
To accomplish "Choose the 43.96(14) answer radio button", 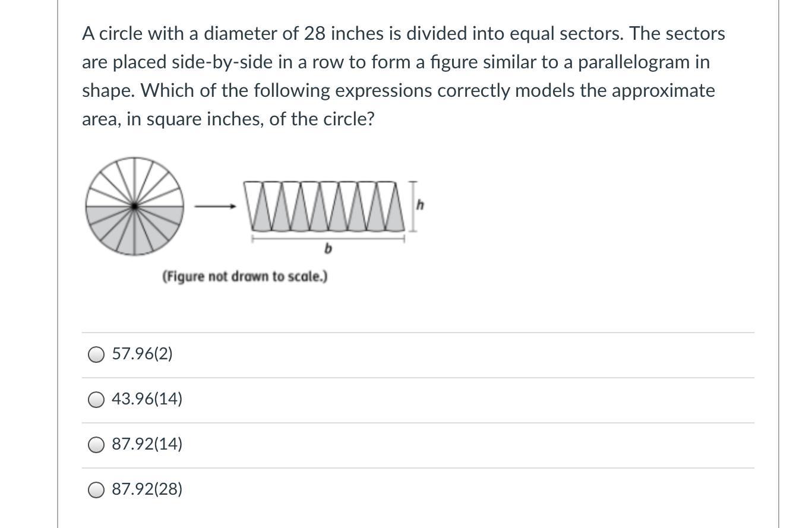I will click(96, 400).
